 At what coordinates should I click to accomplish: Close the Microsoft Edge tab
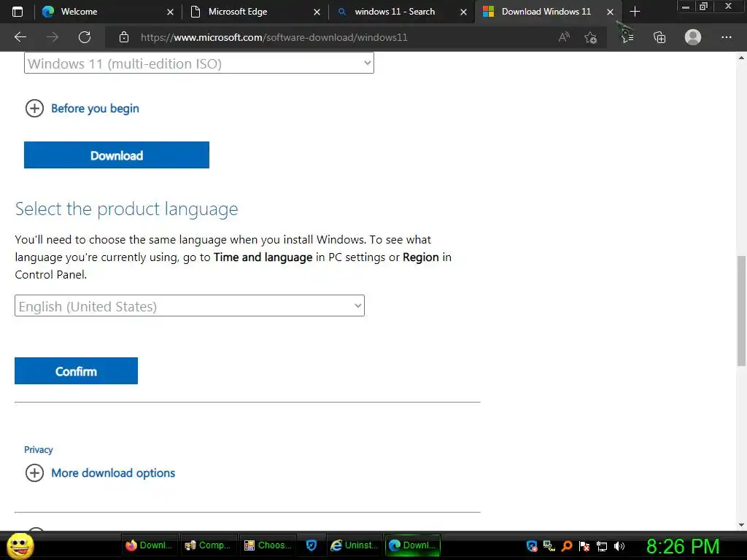pyautogui.click(x=317, y=12)
